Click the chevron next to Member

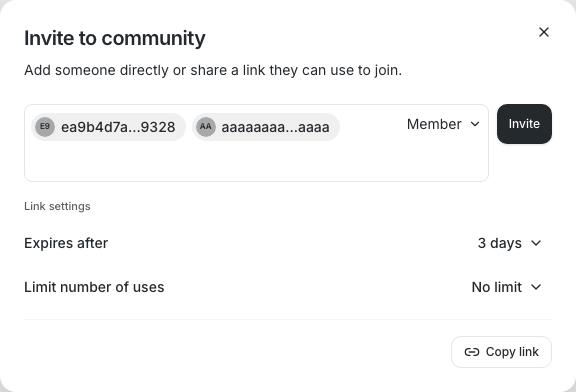(475, 124)
